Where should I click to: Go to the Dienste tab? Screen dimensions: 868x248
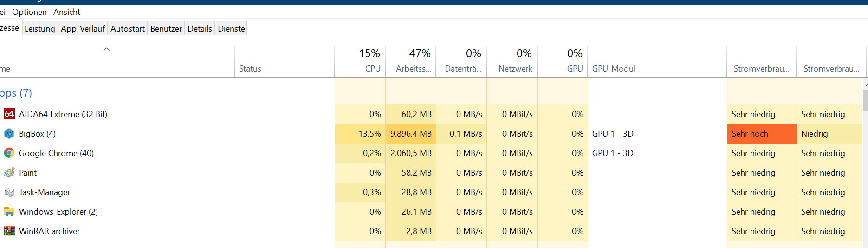(x=231, y=29)
